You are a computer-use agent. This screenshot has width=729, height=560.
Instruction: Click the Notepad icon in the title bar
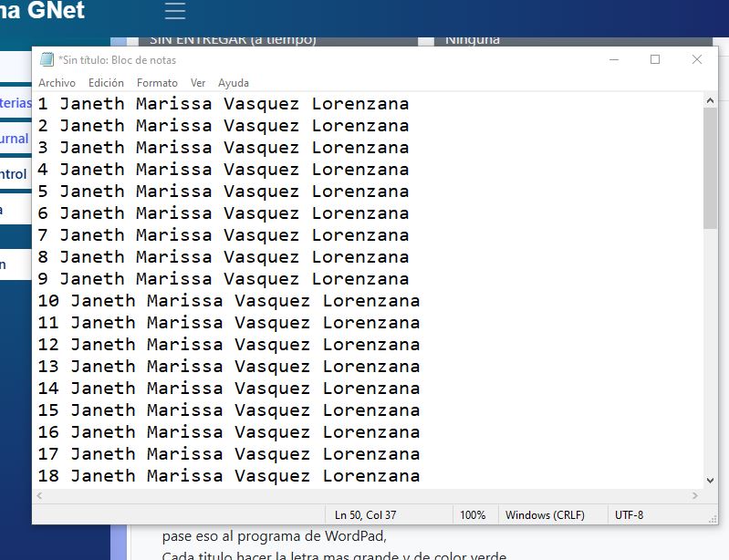pos(47,60)
